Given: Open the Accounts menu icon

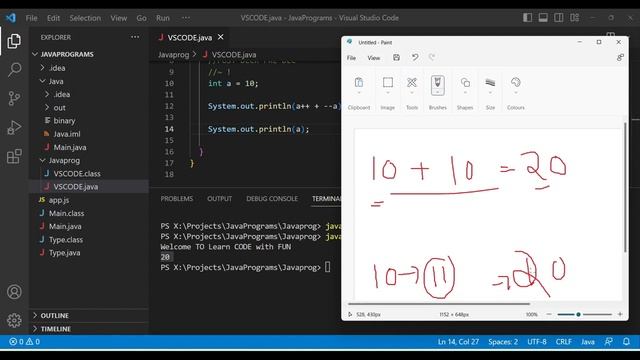Looking at the screenshot, I should (x=14, y=292).
